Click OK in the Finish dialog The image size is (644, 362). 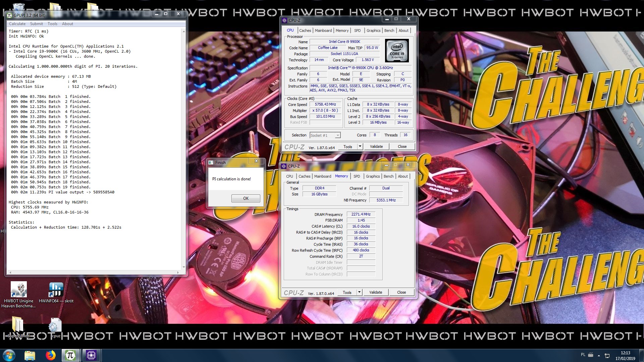[x=246, y=198]
